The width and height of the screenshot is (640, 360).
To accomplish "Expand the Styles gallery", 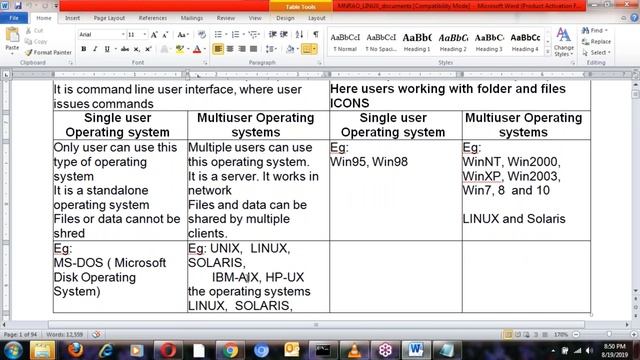I will (x=548, y=52).
